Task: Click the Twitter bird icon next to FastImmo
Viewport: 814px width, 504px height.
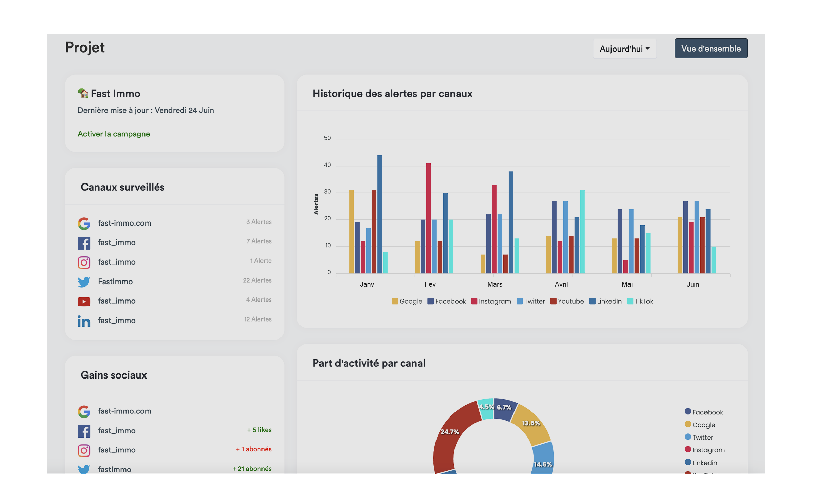Action: pyautogui.click(x=84, y=282)
